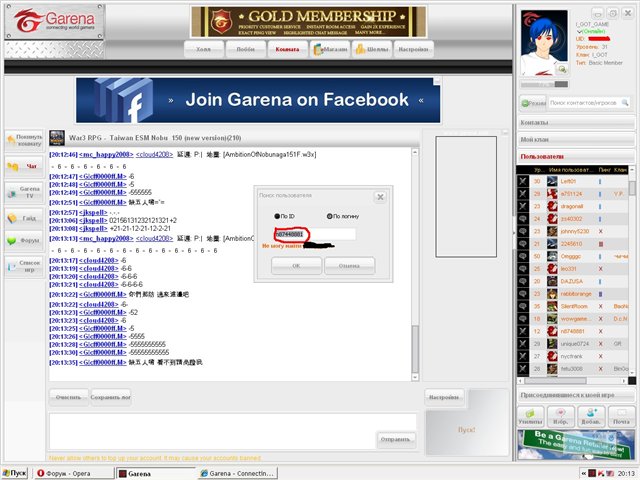Open the Настройки top tab
Image resolution: width=640 pixels, height=480 pixels.
[413, 49]
